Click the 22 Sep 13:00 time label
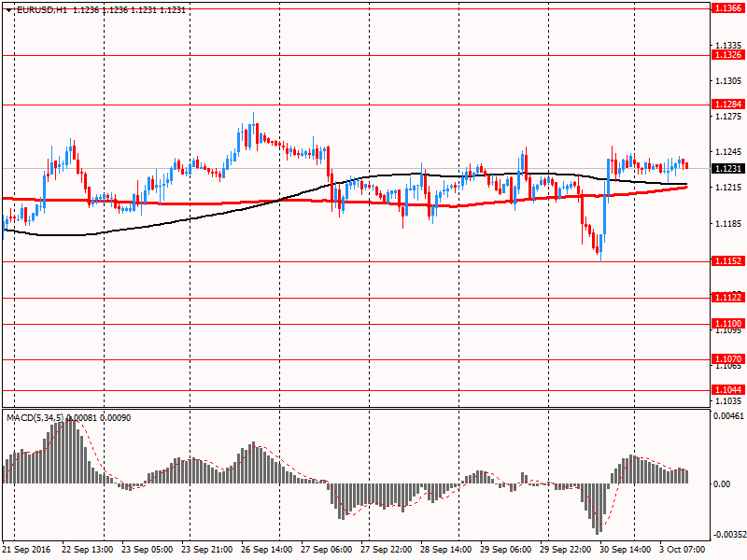Screen dimensions: 747x560 [x=88, y=550]
